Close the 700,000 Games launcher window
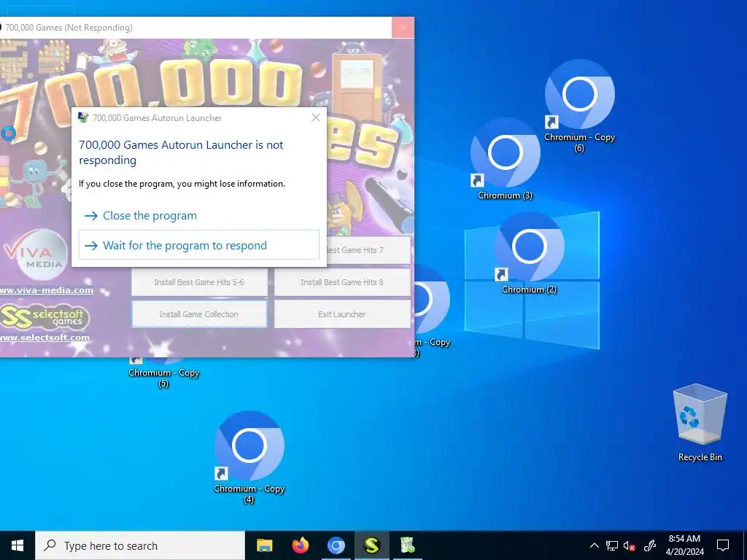 tap(403, 27)
